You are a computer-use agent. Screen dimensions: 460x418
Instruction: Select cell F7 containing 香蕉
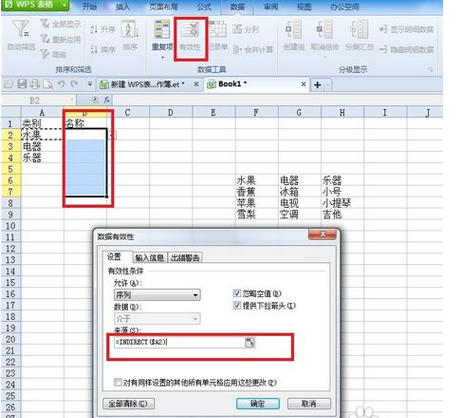click(x=257, y=192)
